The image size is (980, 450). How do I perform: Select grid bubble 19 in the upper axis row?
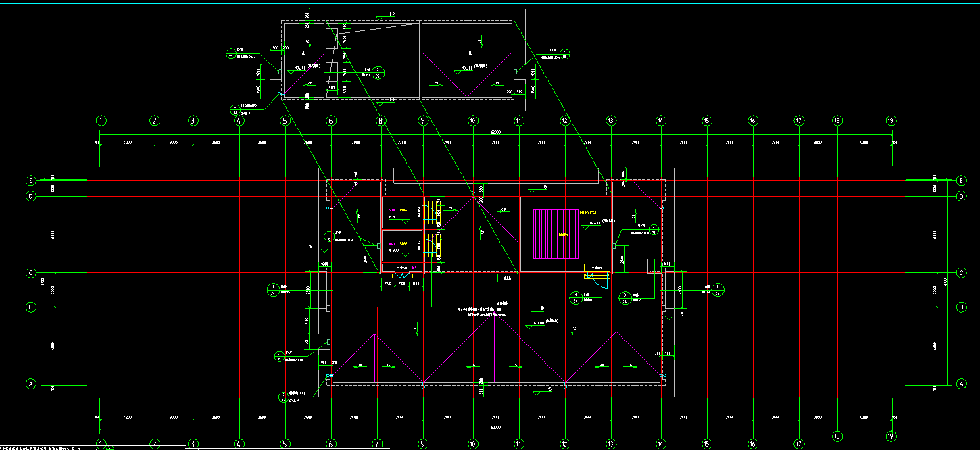point(891,121)
